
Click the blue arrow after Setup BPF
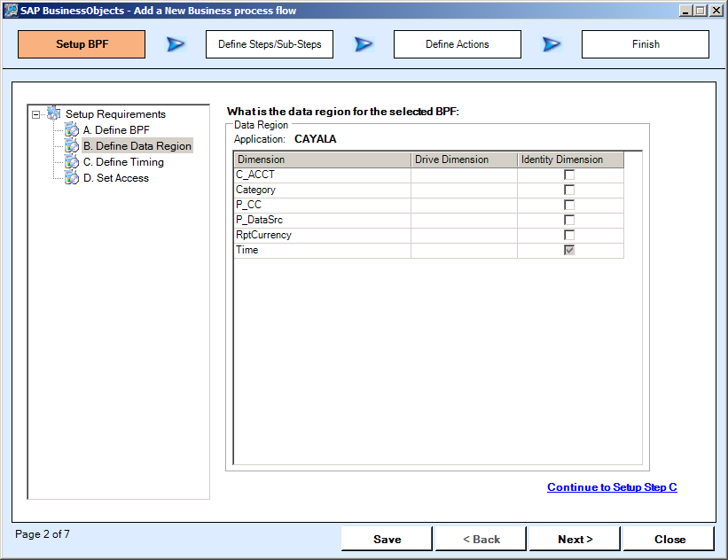tap(176, 44)
